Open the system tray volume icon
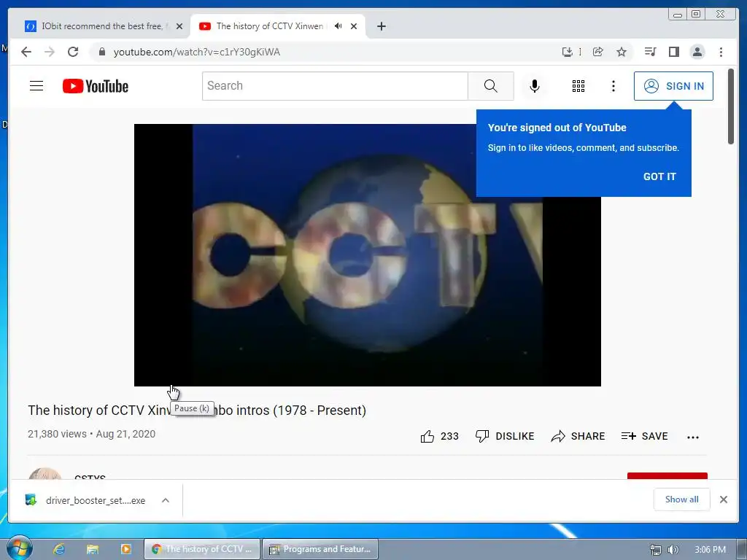Screen dimensions: 747x560 click(673, 550)
